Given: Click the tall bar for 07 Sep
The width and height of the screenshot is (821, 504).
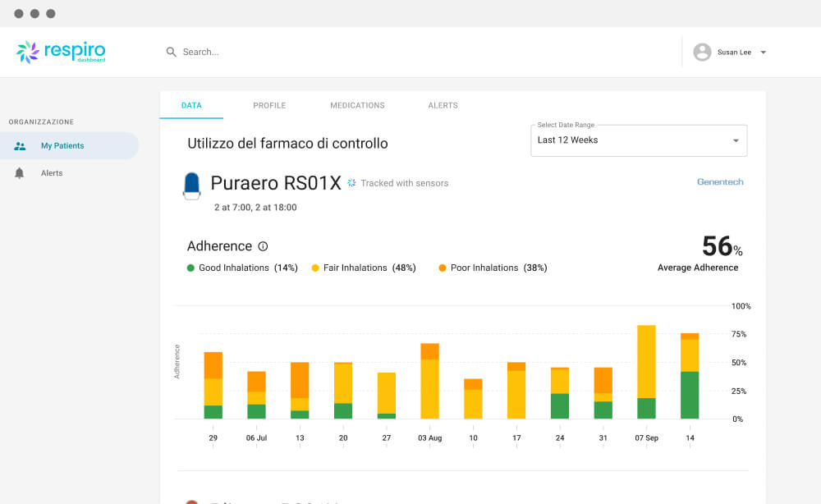Looking at the screenshot, I should point(647,372).
